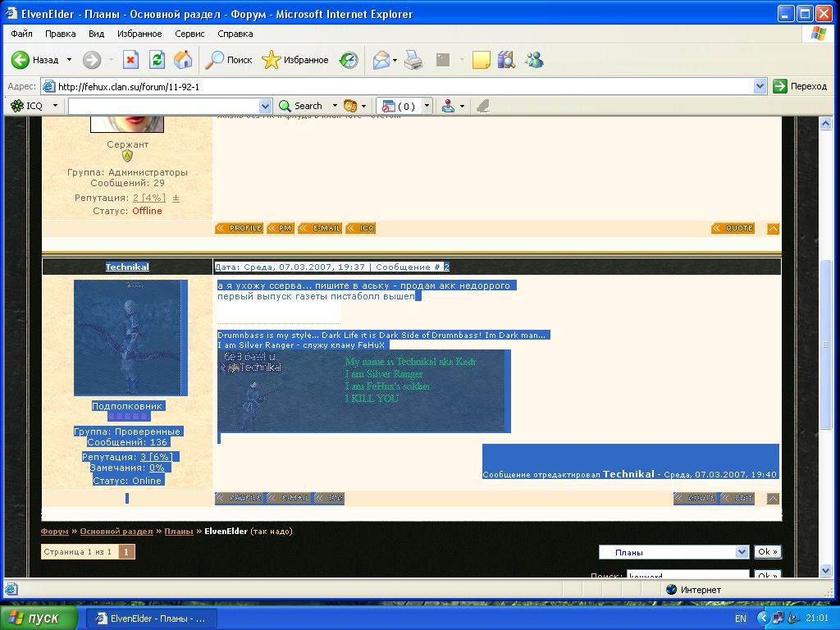Open the Поиск search pane
840x630 pixels.
click(229, 60)
